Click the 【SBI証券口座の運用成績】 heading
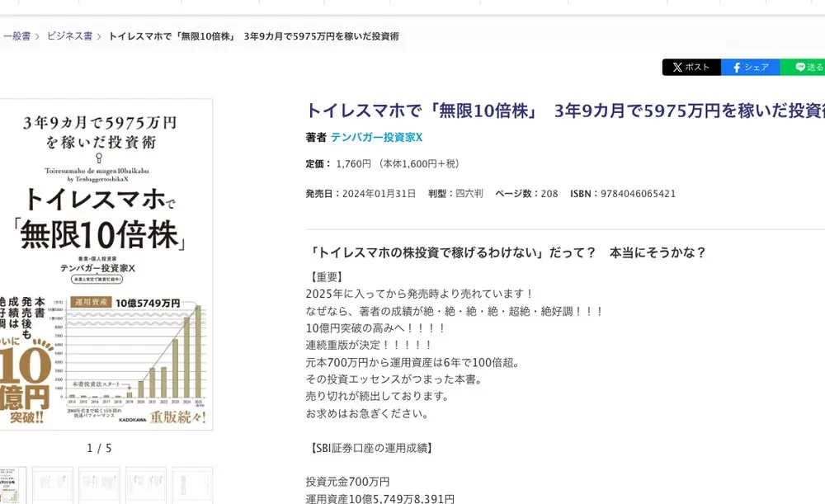This screenshot has height=504, width=825. click(x=371, y=448)
